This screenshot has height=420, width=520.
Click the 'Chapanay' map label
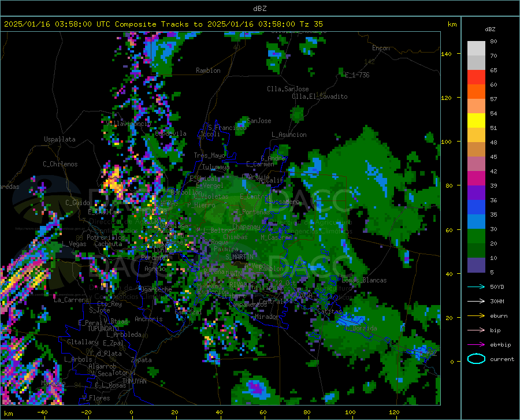coord(246,226)
